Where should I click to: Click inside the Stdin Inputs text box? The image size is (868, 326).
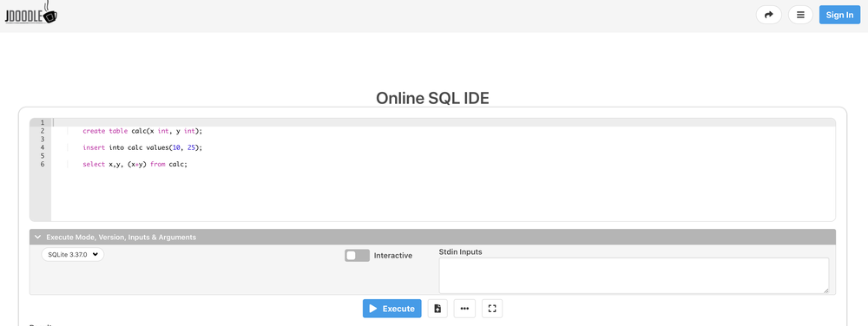click(x=634, y=275)
